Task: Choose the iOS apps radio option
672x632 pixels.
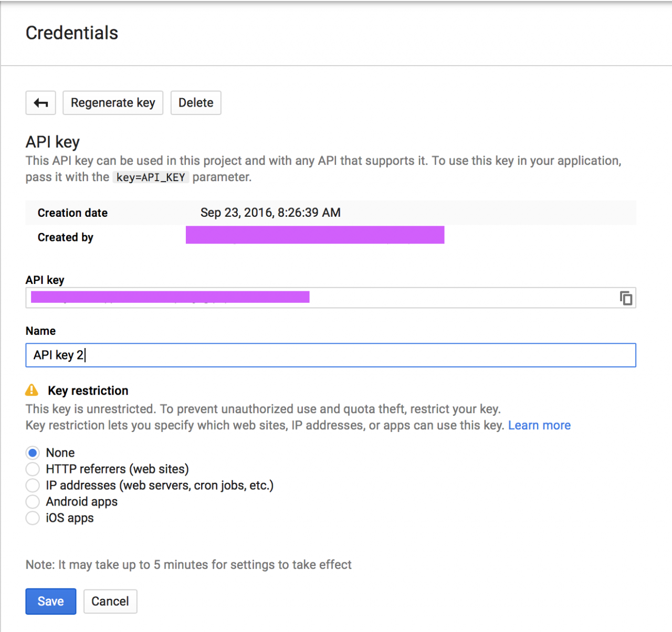Action: pyautogui.click(x=33, y=518)
